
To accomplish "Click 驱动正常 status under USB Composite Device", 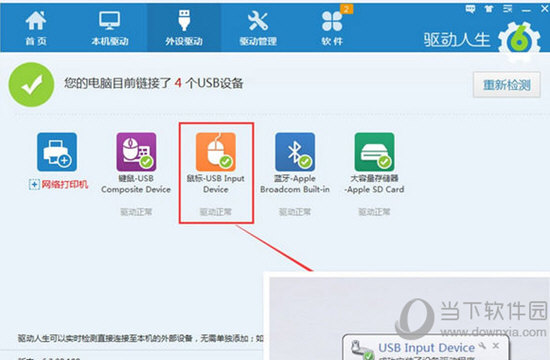I will (x=136, y=212).
